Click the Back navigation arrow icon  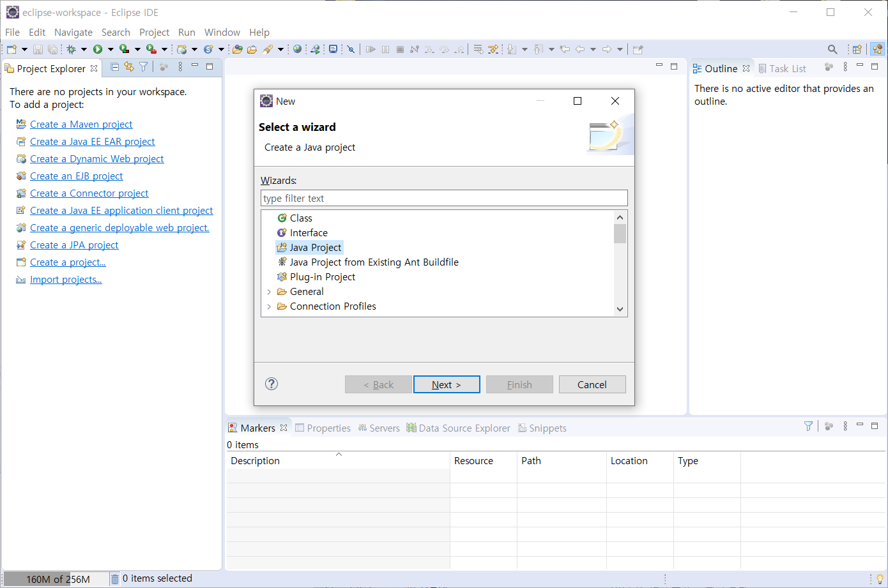pos(580,49)
